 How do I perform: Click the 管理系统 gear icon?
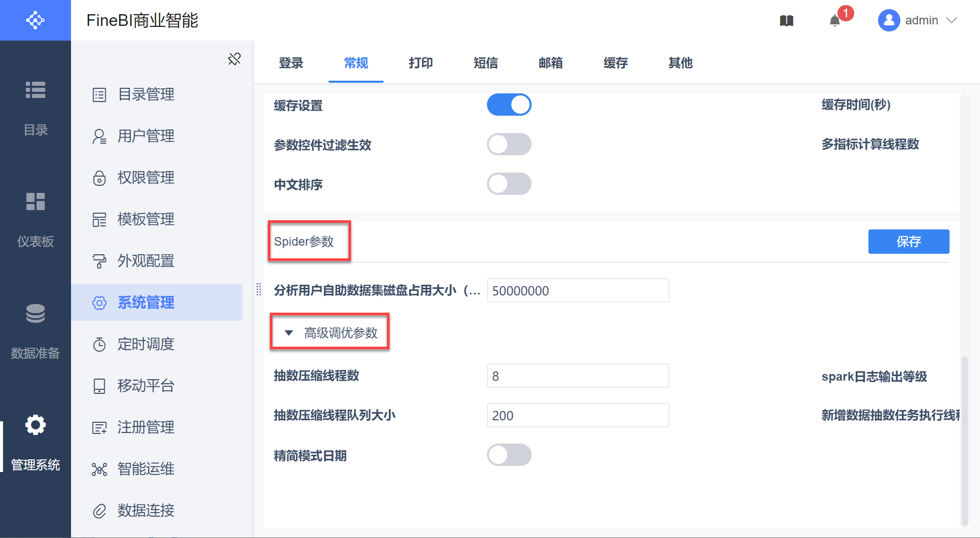tap(36, 425)
